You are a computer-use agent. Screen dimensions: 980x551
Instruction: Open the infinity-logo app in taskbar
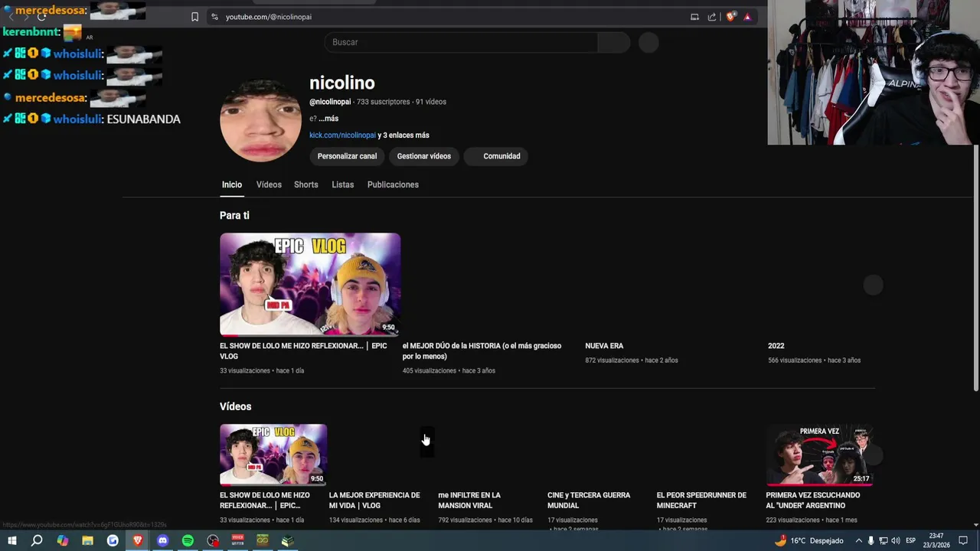click(x=263, y=540)
